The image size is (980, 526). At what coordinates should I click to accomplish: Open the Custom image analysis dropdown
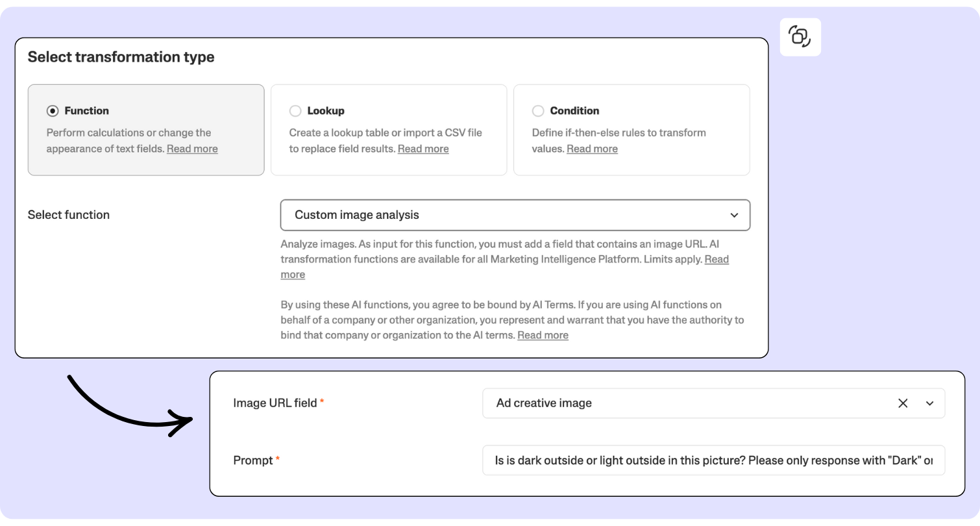(x=514, y=215)
